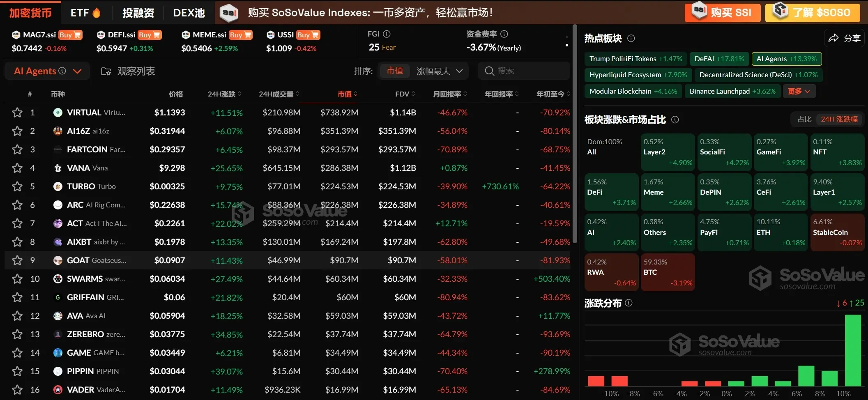Open the top gainers sort dropdown

pyautogui.click(x=440, y=71)
